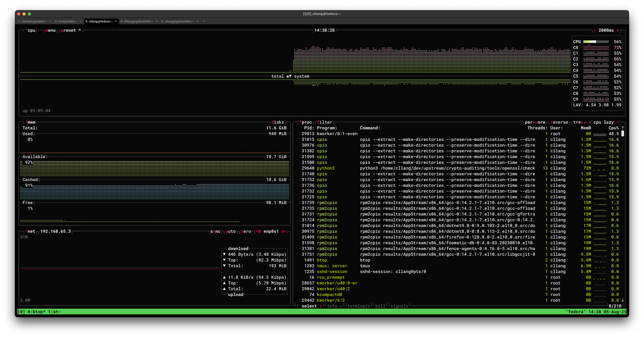The image size is (644, 337).
Task: Click select up arrow in proc footer
Action: tap(298, 306)
